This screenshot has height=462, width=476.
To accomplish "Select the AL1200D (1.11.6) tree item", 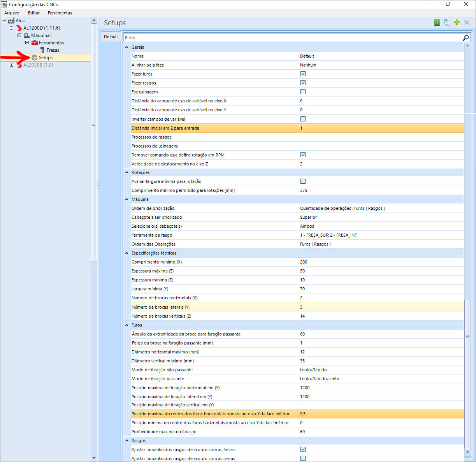I will click(x=42, y=28).
